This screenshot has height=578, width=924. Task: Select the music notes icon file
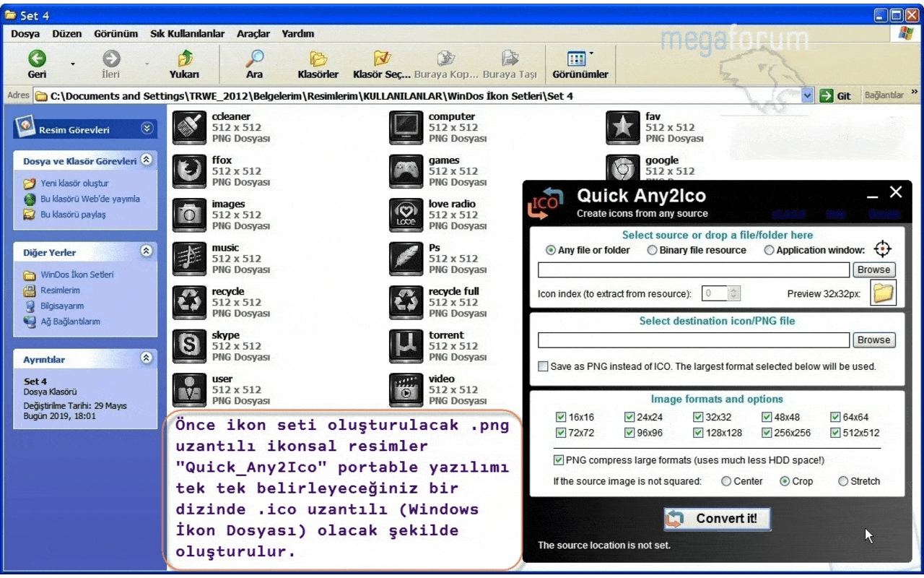pyautogui.click(x=190, y=259)
